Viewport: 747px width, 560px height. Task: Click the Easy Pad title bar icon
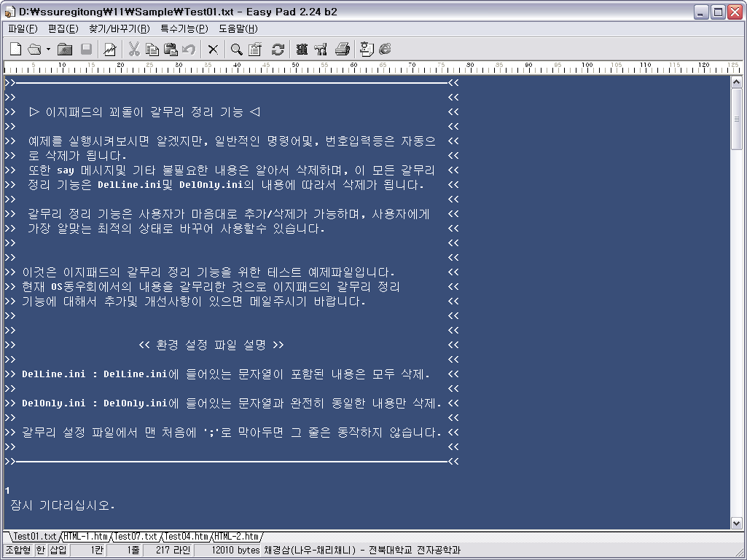[10, 12]
